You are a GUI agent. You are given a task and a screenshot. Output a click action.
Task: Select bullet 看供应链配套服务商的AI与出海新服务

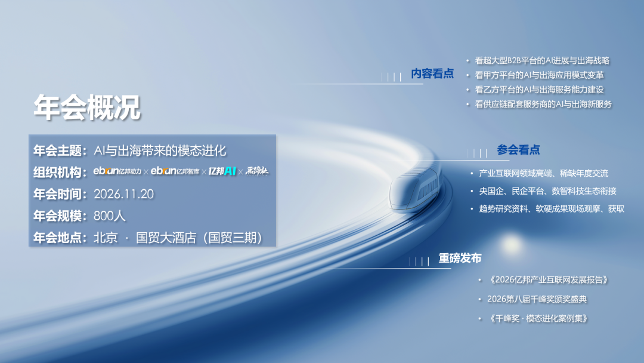pyautogui.click(x=543, y=104)
